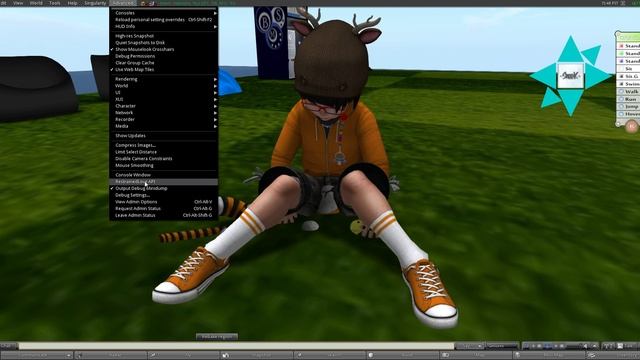Open the Singularity menu in the menu bar
Screen dimensions: 640x360
coord(95,3)
